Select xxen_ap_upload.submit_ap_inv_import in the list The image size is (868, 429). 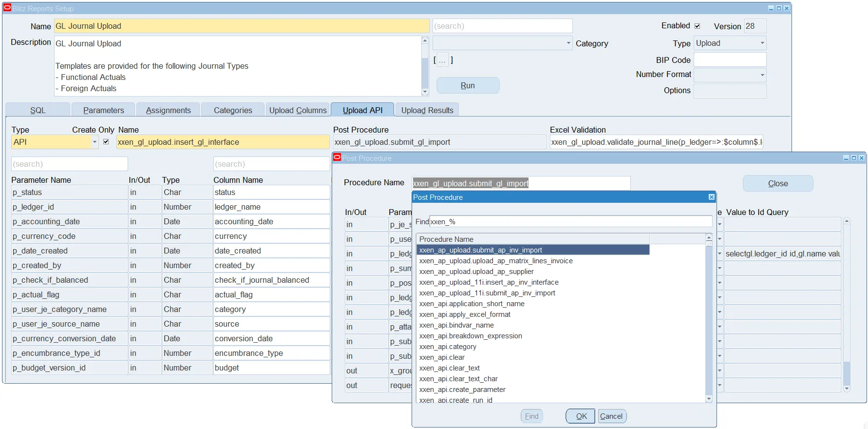click(533, 250)
